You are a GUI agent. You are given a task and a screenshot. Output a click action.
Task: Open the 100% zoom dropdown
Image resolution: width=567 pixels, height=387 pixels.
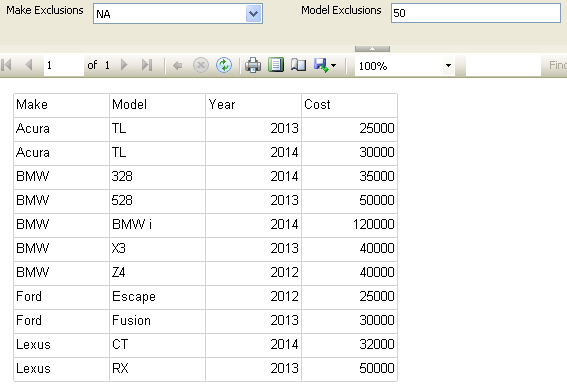coord(448,65)
